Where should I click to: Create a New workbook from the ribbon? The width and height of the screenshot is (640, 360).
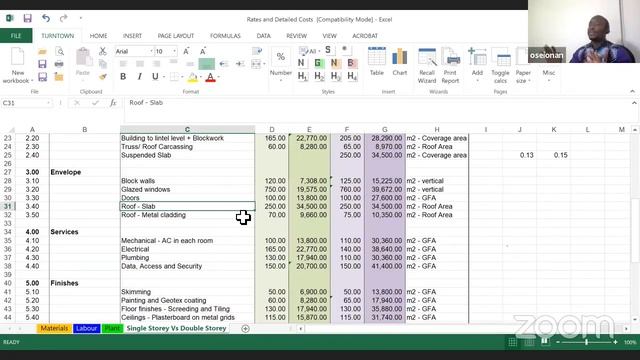click(x=17, y=65)
